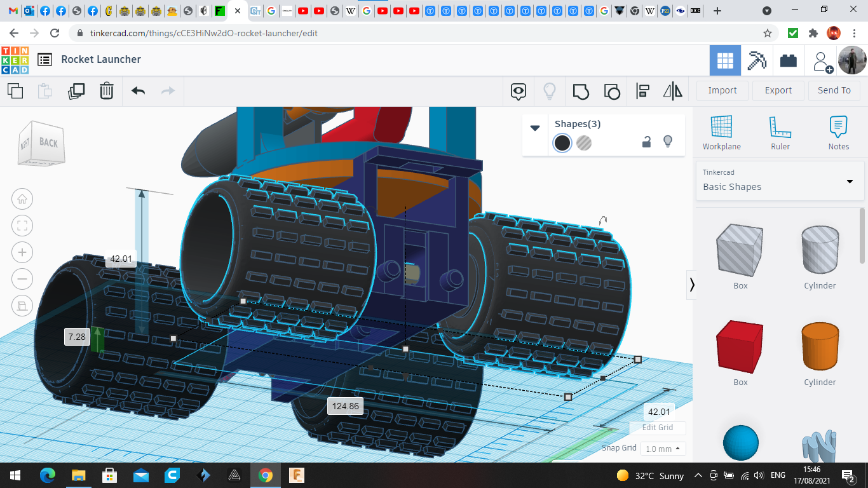Open the Snap Grid 1.0 mm dropdown
Viewport: 868px width, 488px height.
(661, 449)
